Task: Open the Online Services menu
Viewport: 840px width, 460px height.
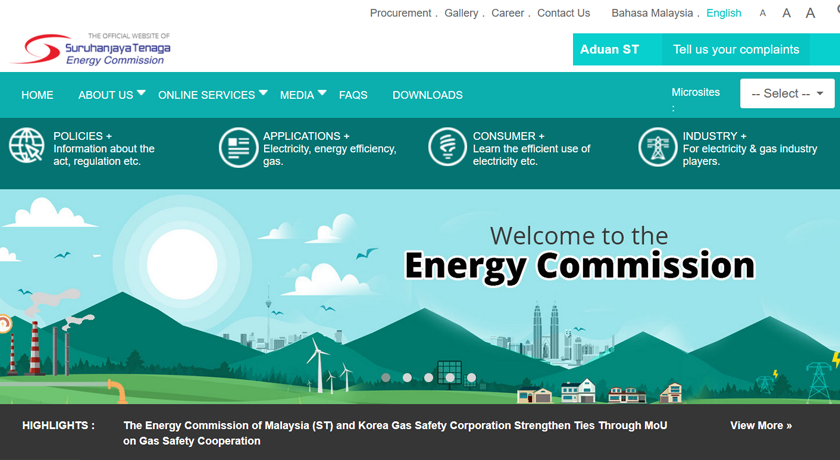Action: point(206,95)
